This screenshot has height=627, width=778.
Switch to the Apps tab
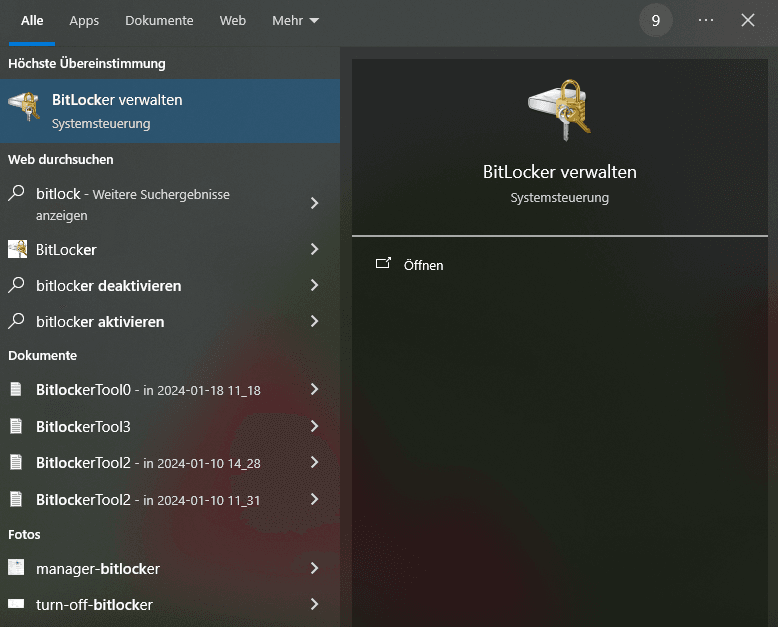[84, 20]
